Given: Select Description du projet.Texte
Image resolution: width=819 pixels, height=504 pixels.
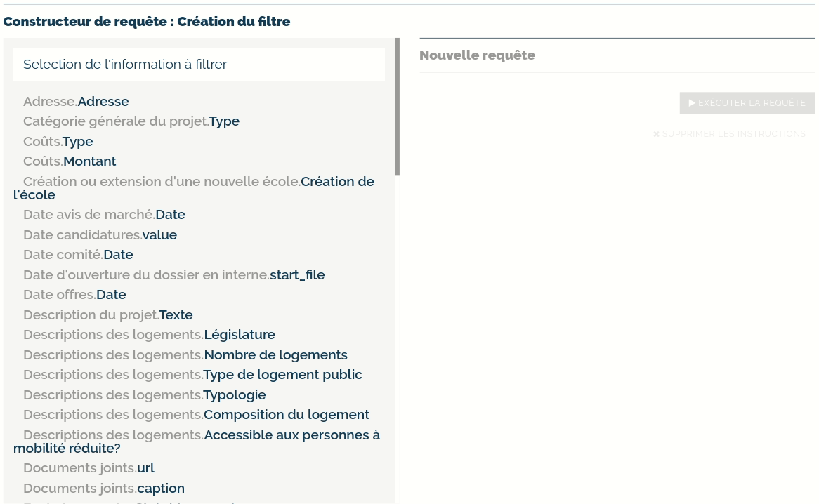Looking at the screenshot, I should pos(107,314).
